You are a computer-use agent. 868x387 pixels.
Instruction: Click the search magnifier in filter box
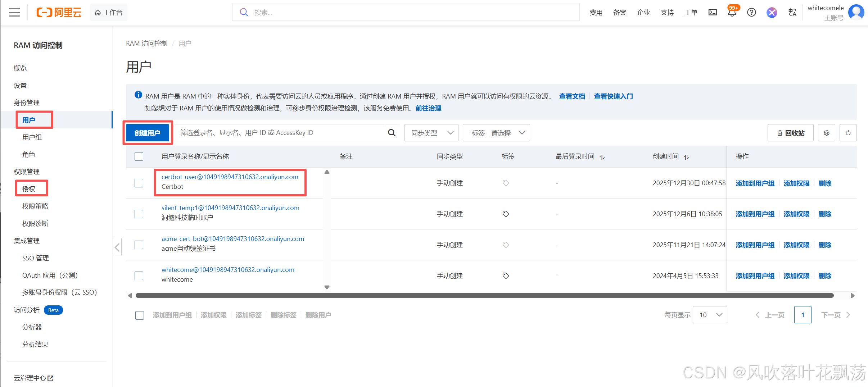(392, 133)
